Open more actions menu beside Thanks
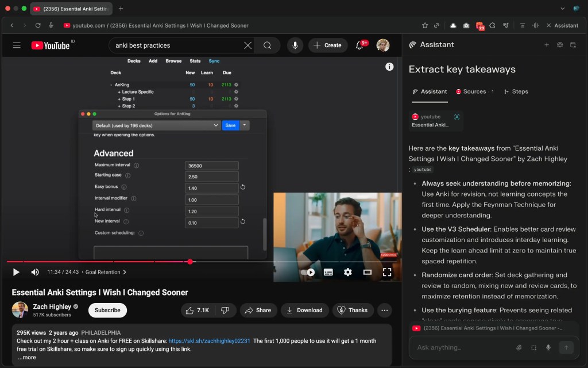This screenshot has height=368, width=588. 385,310
